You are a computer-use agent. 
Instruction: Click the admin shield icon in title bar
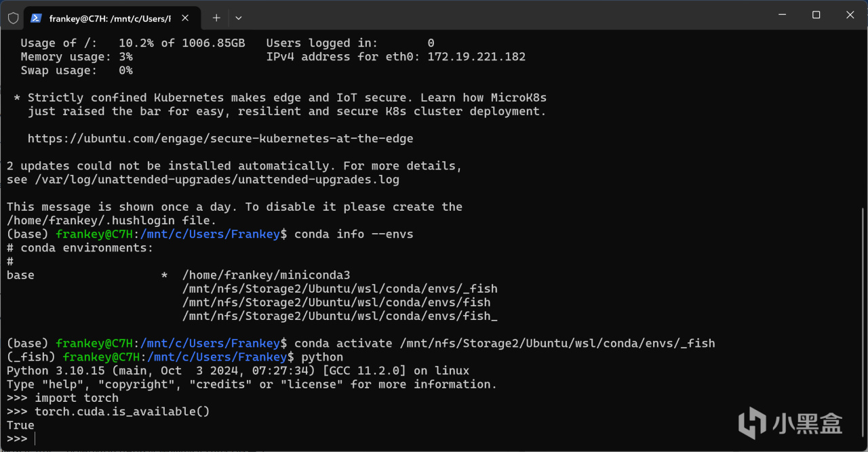tap(13, 18)
